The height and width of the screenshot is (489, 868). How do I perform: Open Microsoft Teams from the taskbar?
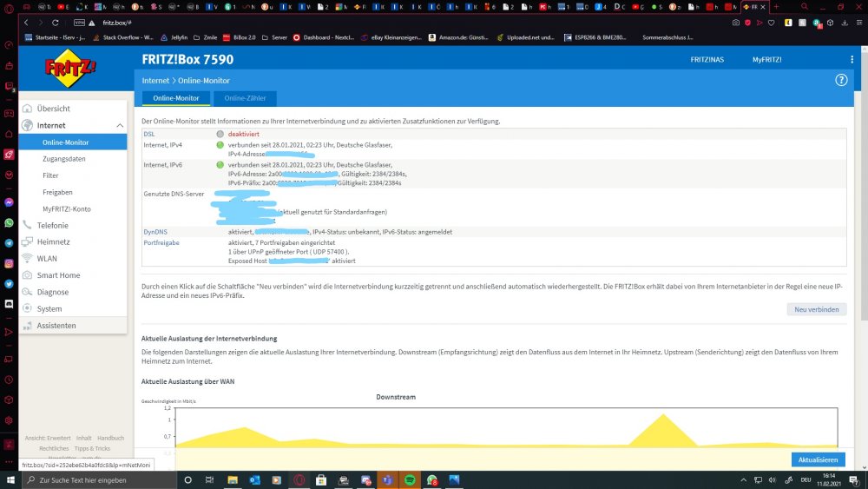point(387,479)
